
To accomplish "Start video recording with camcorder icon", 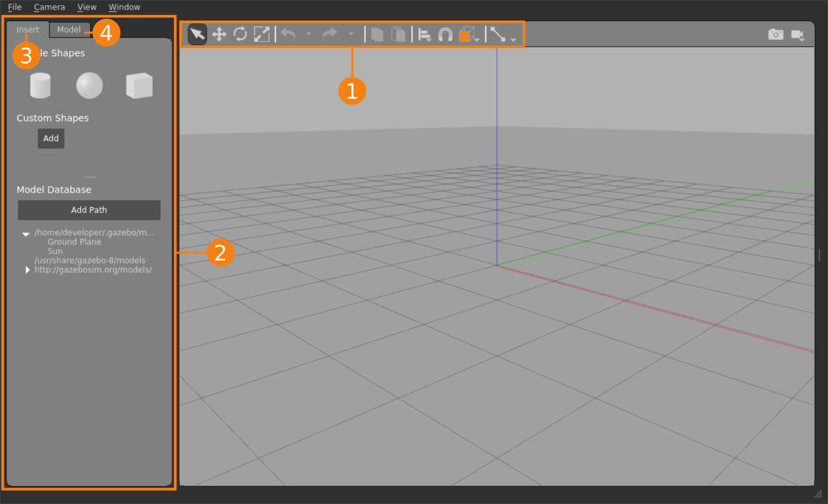I will pos(797,35).
